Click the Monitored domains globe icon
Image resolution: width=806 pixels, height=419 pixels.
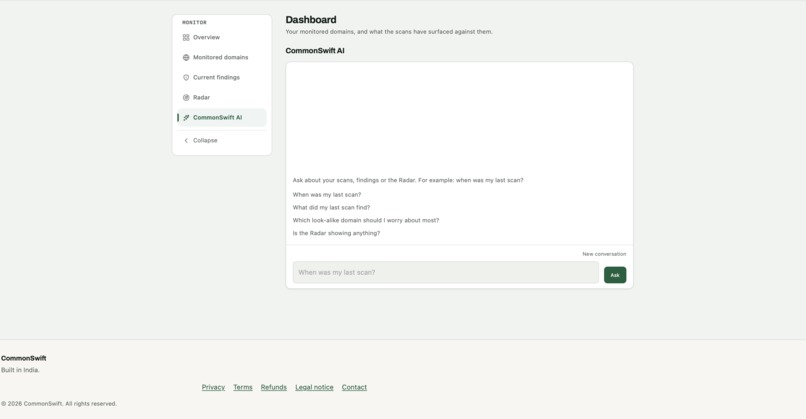coord(186,58)
